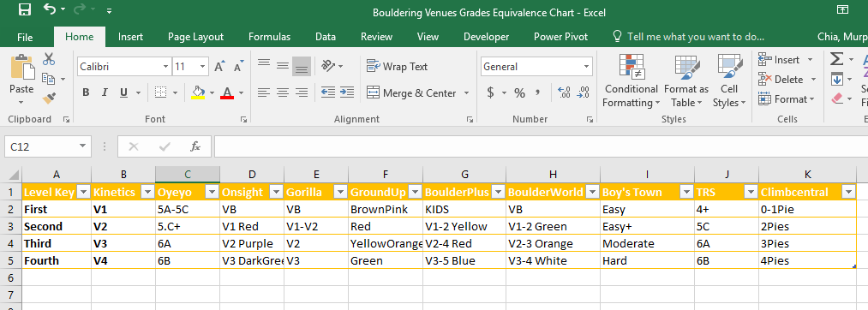Open Format as Table gallery
The image size is (868, 310).
[x=686, y=80]
